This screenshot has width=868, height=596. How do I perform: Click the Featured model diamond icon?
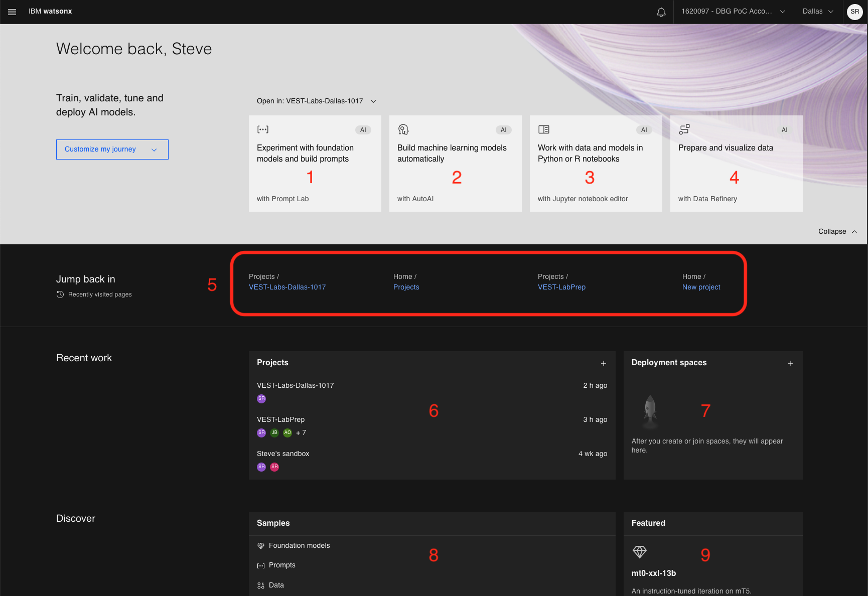(640, 552)
